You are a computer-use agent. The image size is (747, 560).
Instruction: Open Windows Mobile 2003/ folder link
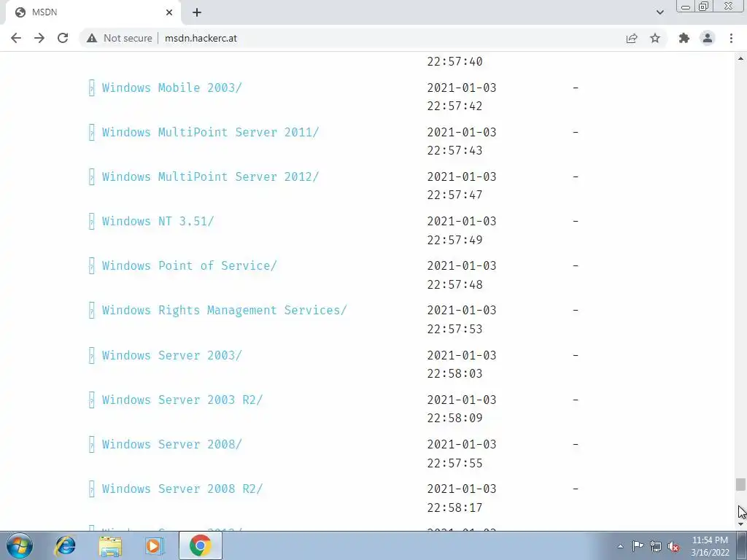pos(171,87)
